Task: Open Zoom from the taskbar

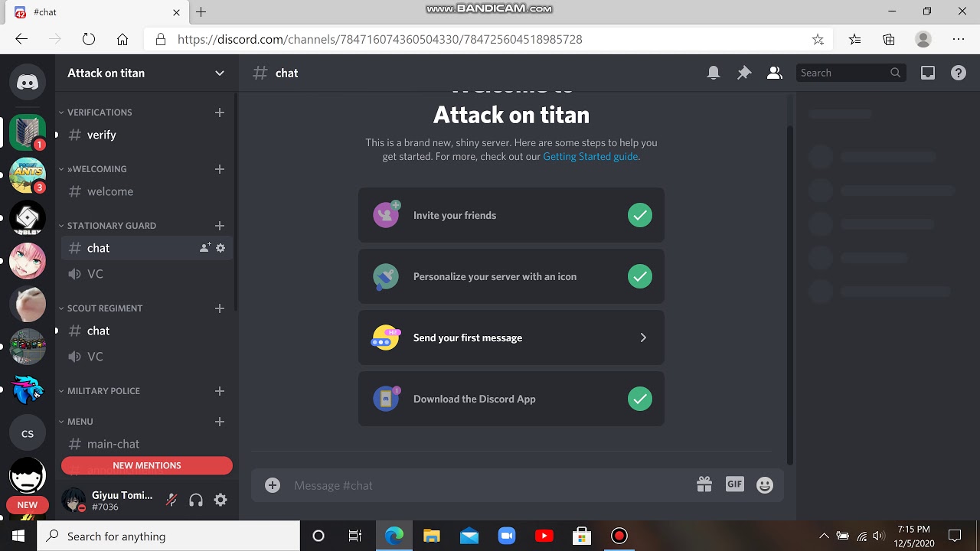Action: click(507, 536)
